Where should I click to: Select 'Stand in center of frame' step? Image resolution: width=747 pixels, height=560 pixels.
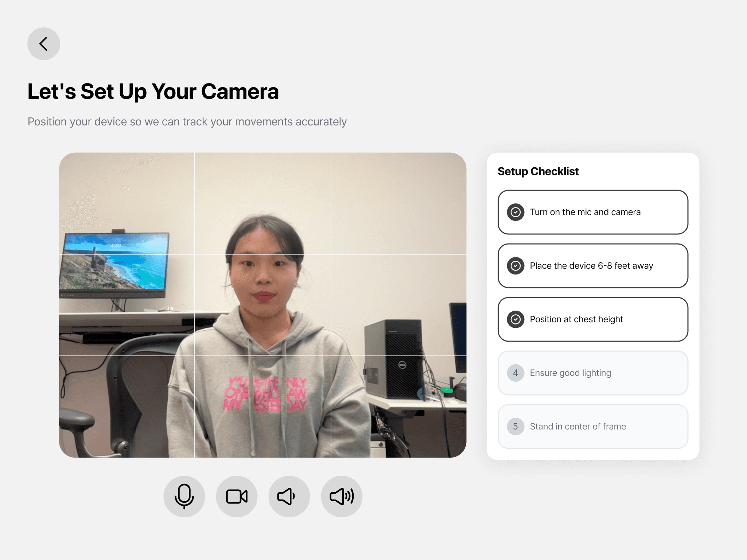[x=592, y=426]
